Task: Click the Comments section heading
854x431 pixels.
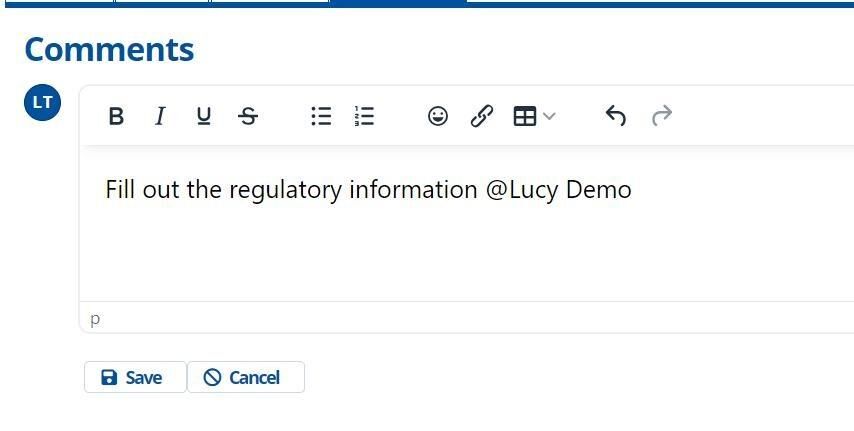Action: click(109, 50)
